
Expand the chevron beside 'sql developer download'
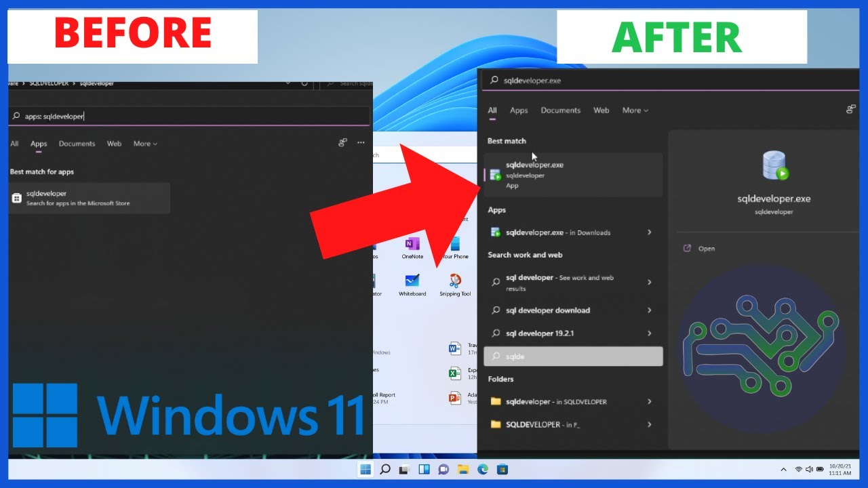(x=650, y=310)
